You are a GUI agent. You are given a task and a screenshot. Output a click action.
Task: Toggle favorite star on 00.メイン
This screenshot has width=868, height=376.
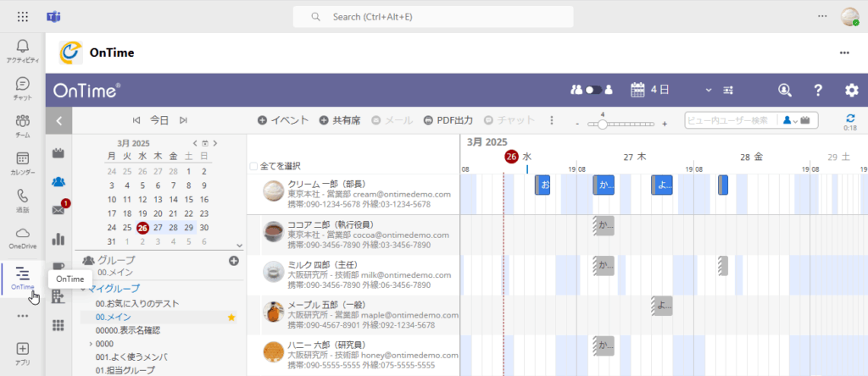pos(231,317)
